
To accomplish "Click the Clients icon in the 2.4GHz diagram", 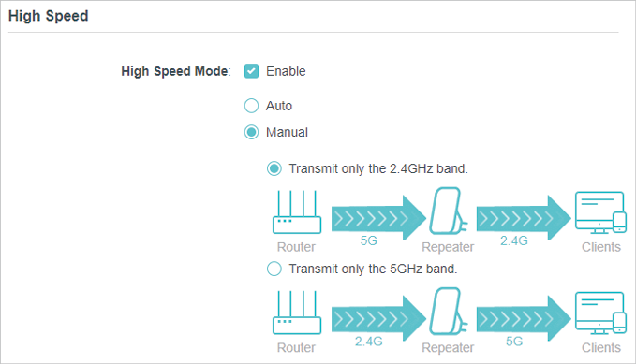I will tap(600, 212).
